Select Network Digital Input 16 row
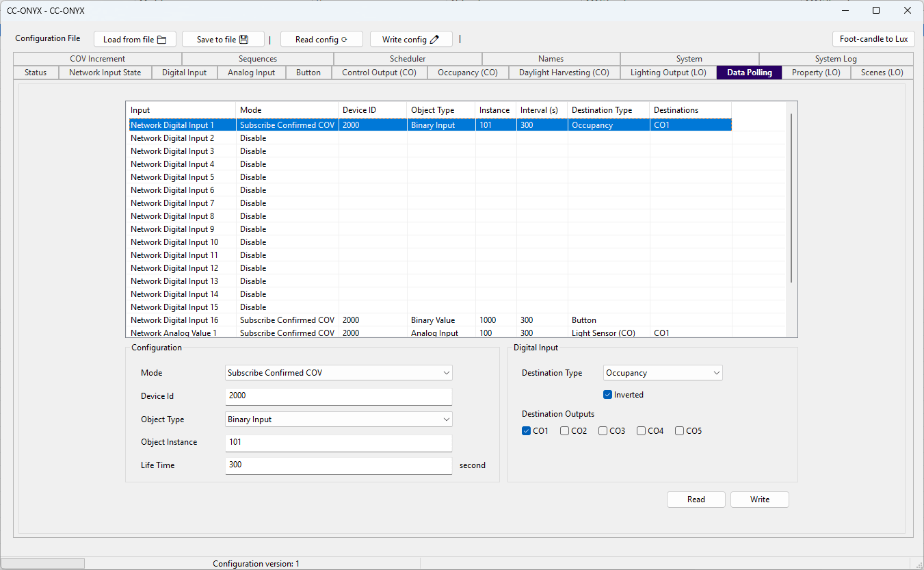924x570 pixels. (x=430, y=320)
